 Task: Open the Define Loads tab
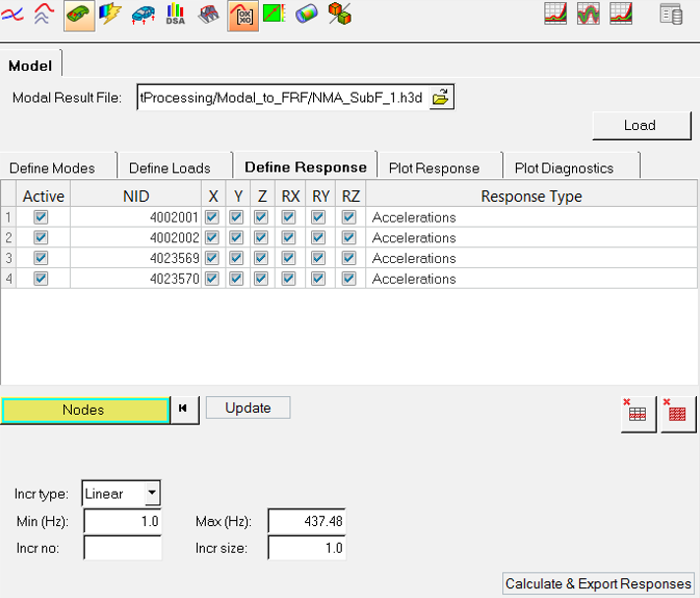tap(169, 167)
